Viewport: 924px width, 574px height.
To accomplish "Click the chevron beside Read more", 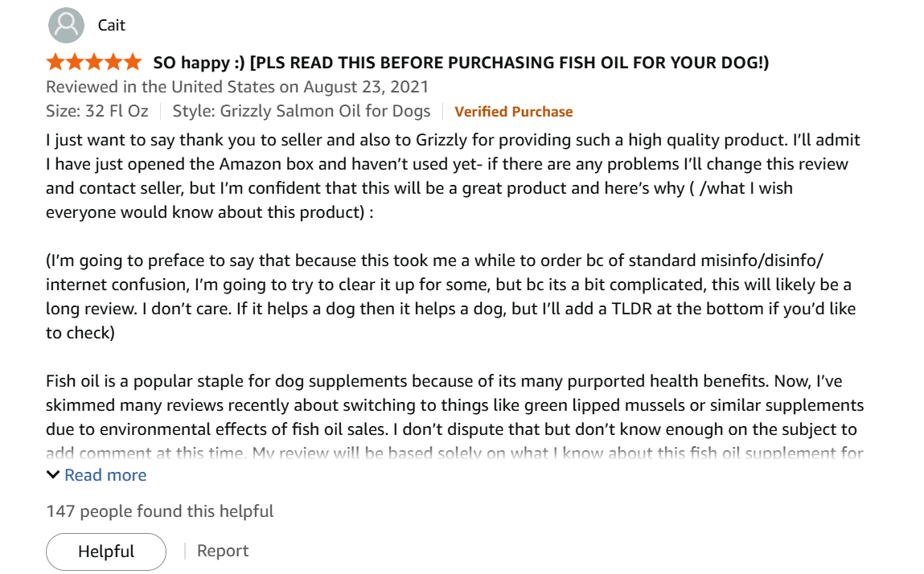I will [53, 475].
